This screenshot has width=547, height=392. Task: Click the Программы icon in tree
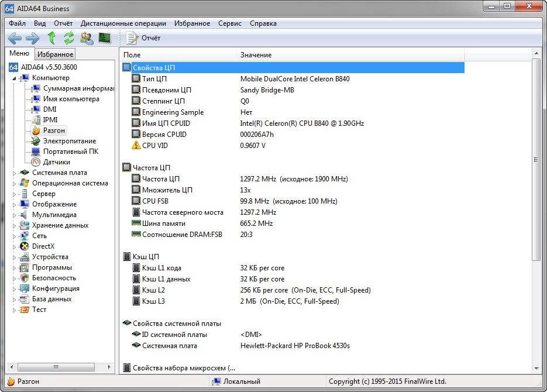pos(25,267)
